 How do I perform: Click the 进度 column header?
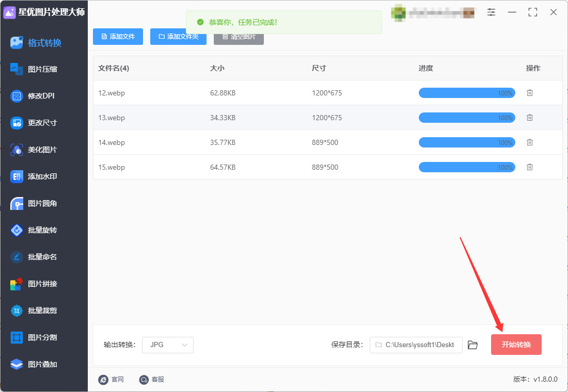click(x=426, y=68)
